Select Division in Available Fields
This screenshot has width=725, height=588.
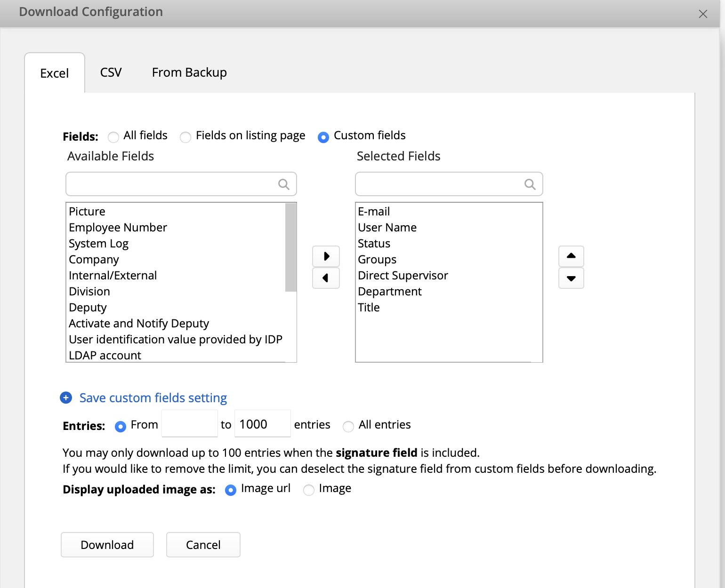point(177,291)
